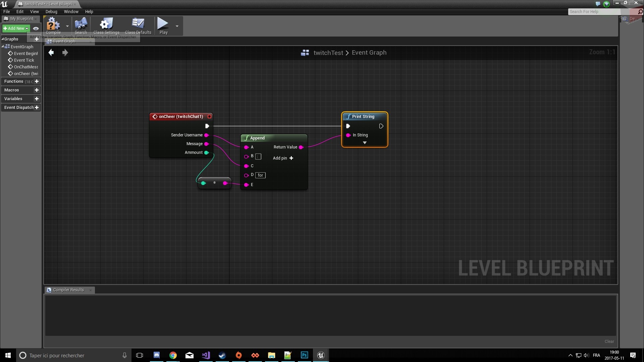Click the Compile button in toolbar

(53, 25)
